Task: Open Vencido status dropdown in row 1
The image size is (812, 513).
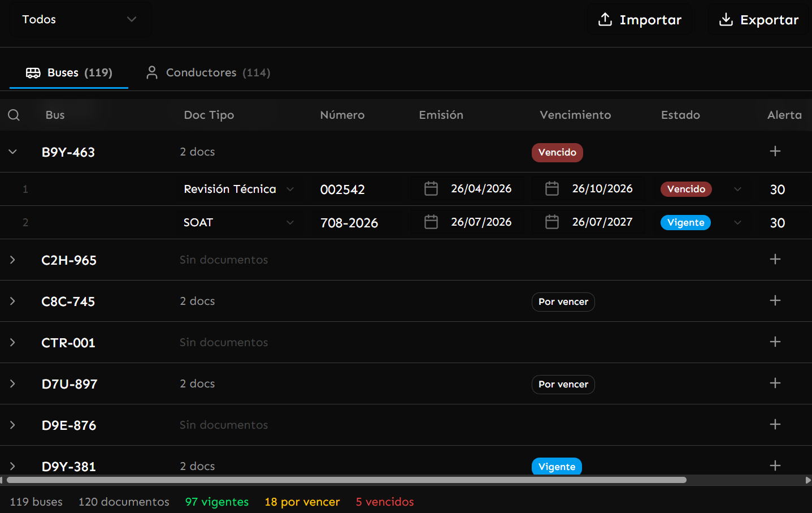Action: (x=701, y=189)
